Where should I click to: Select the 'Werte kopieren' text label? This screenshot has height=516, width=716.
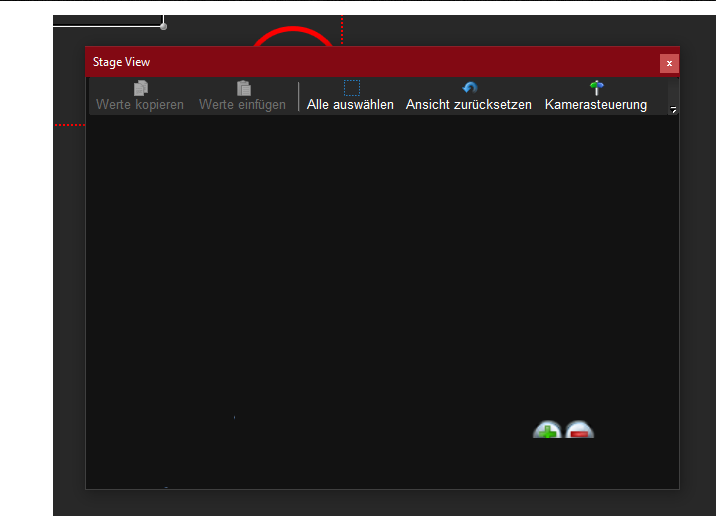point(140,105)
